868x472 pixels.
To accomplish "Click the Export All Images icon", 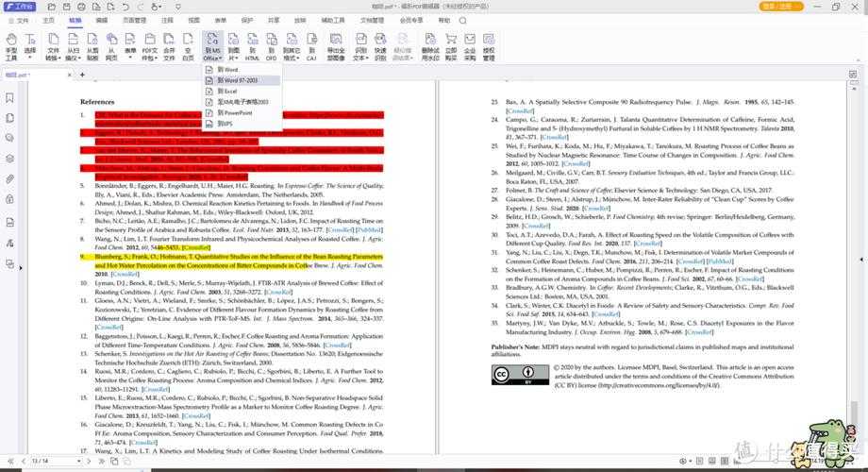I will point(336,48).
